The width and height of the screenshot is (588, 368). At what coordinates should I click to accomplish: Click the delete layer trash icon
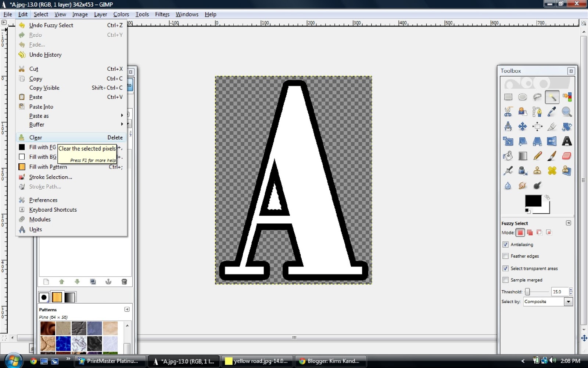coord(124,282)
